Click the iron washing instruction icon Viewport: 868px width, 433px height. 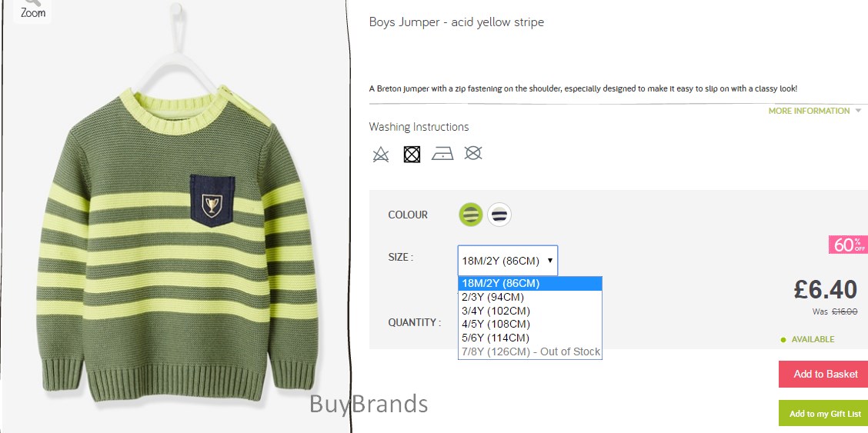point(443,154)
